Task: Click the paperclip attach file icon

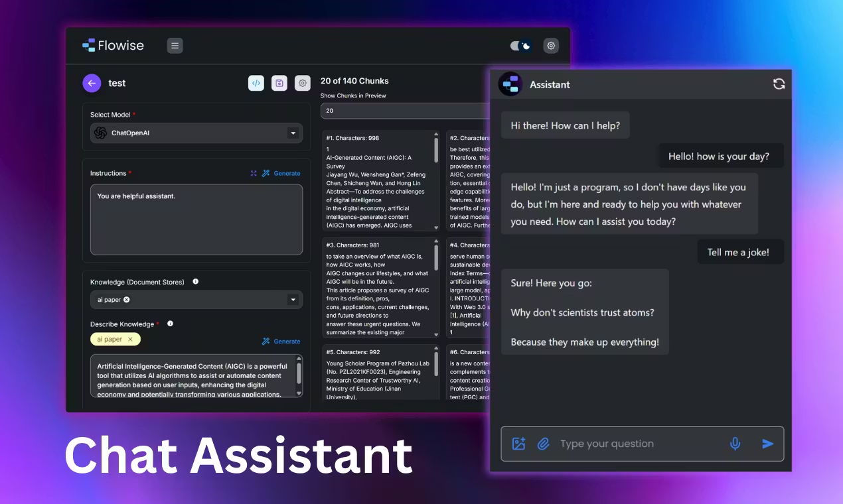Action: pos(543,444)
